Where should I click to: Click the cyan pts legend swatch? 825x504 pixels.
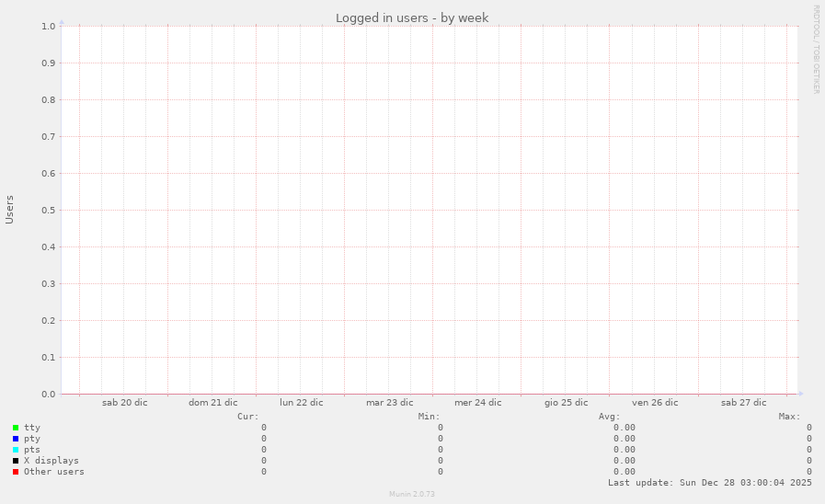point(16,450)
